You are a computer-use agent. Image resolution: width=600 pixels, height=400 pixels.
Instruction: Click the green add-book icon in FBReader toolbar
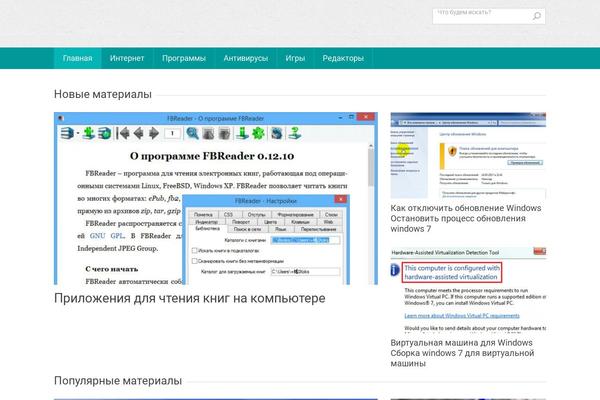point(89,133)
